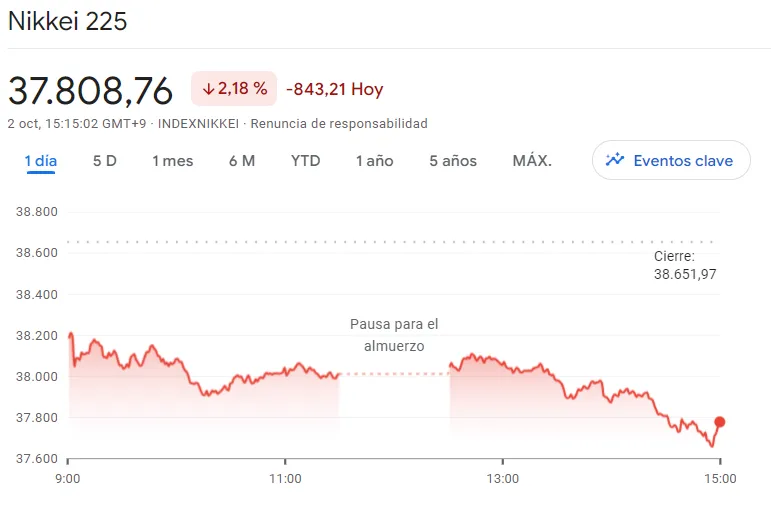This screenshot has height=506, width=771.
Task: Show the 6 M chart range
Action: click(x=241, y=161)
